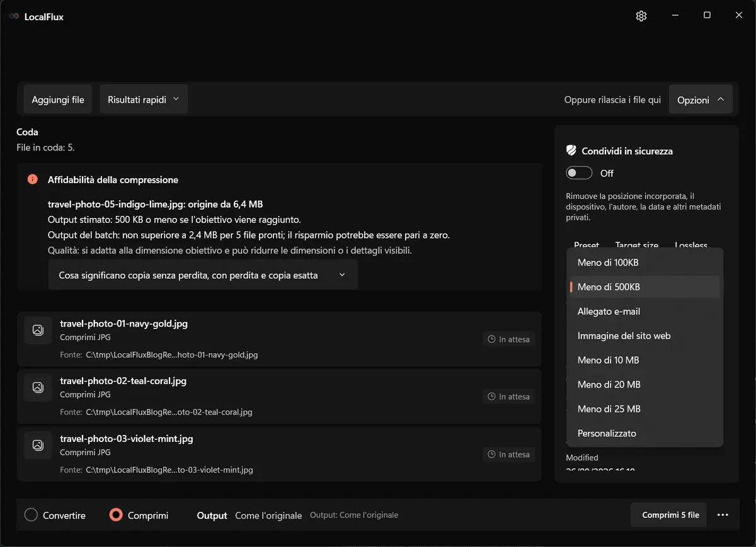Viewport: 756px width, 547px height.
Task: Click the shield icon beside Condividi in sicurezza
Action: (x=571, y=151)
